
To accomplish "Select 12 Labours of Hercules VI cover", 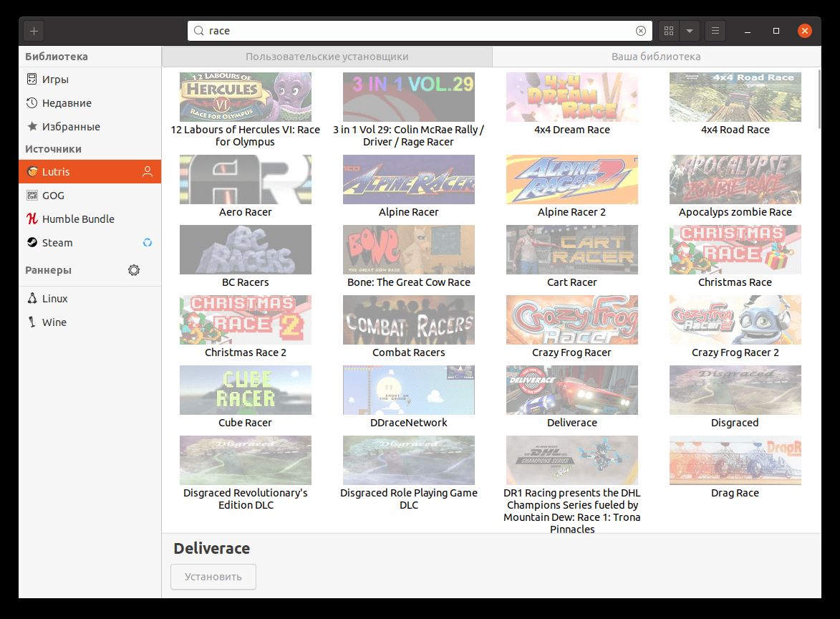I will click(x=246, y=97).
